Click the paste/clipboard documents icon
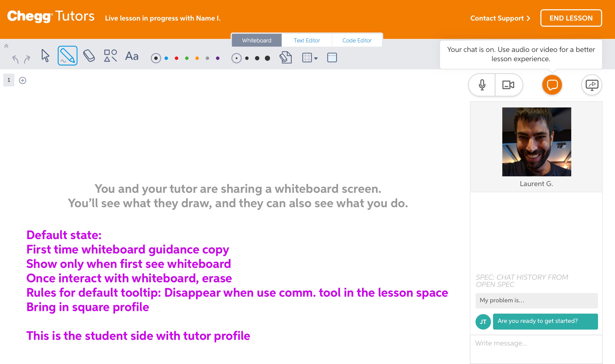The height and width of the screenshot is (364, 615). [x=286, y=57]
